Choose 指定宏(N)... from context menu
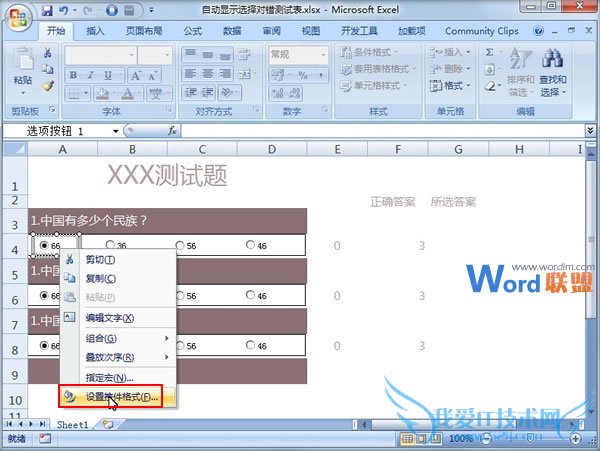Image resolution: width=600 pixels, height=451 pixels. coord(118,378)
